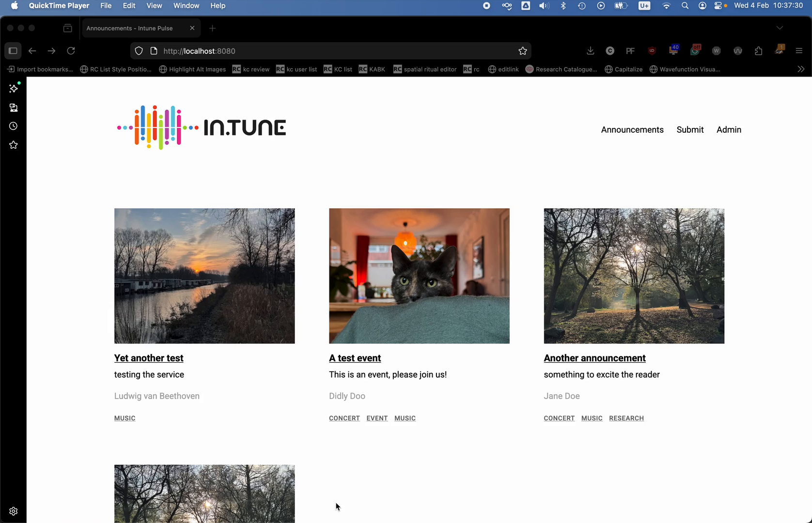The image size is (812, 523).
Task: Open the extensions puzzle icon
Action: [758, 51]
